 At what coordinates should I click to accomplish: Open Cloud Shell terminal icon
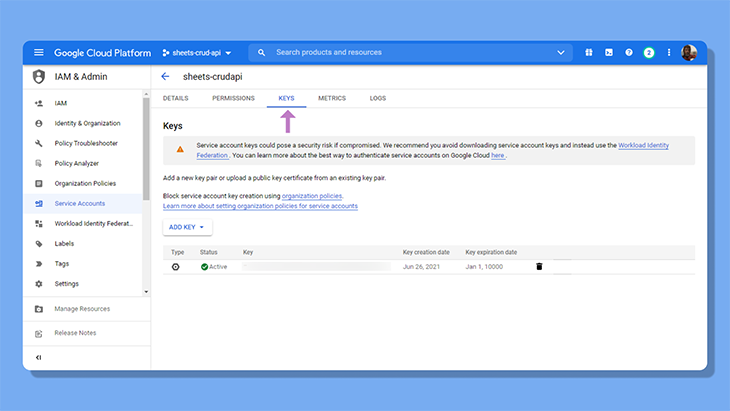coord(609,53)
